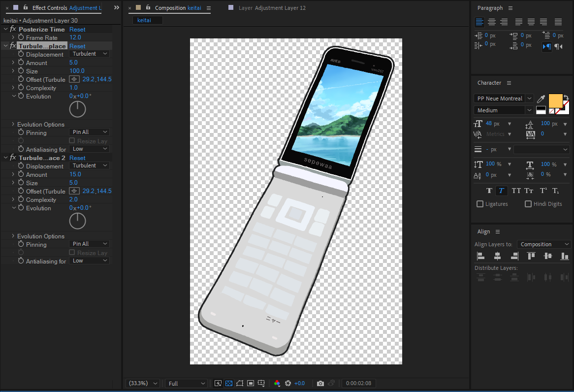The height and width of the screenshot is (392, 574).
Task: Center align text in Paragraph panel
Action: click(492, 22)
